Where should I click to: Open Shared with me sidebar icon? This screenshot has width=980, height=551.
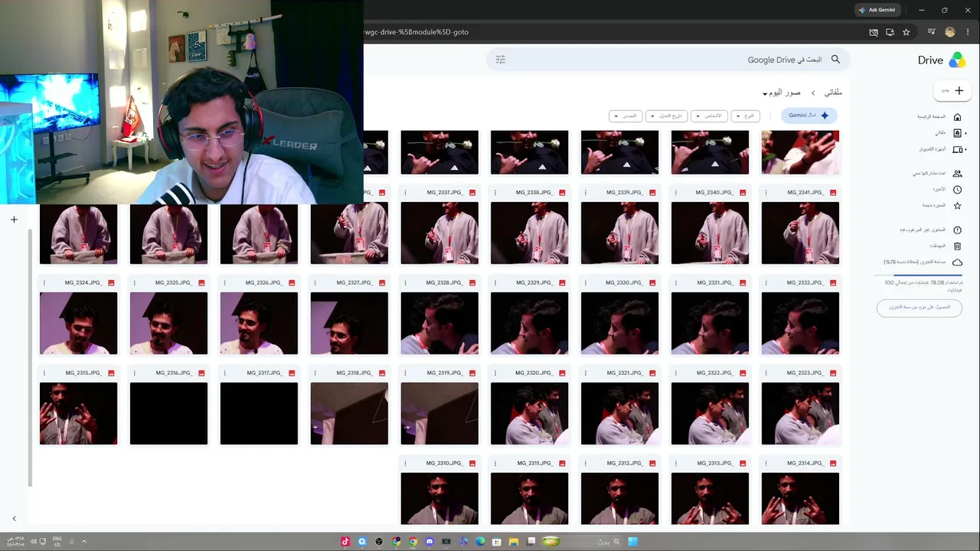tap(957, 174)
